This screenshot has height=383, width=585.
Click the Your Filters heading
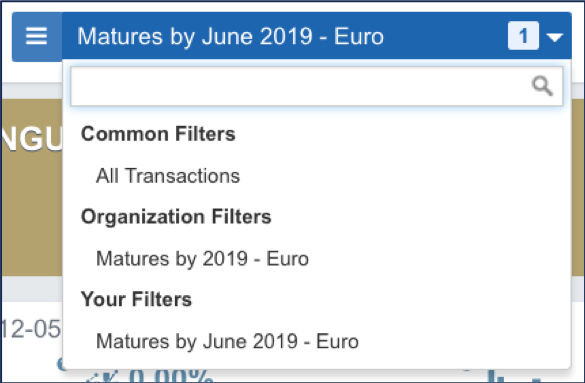136,299
